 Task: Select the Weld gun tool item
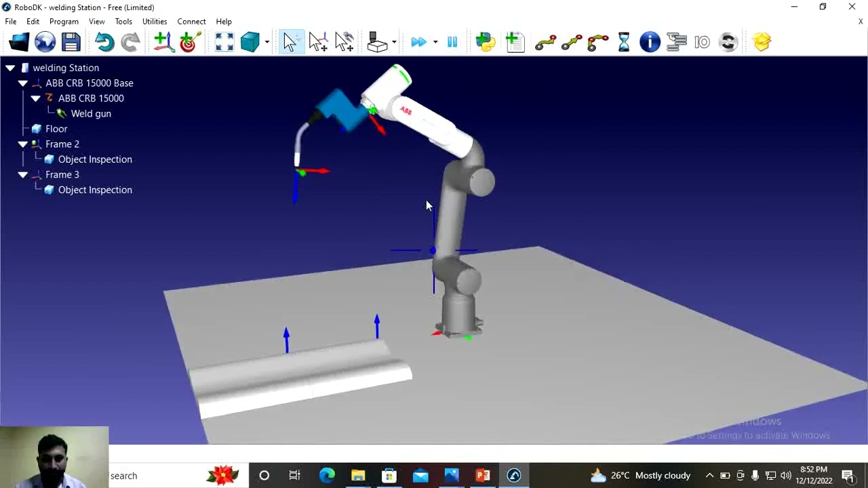point(91,113)
